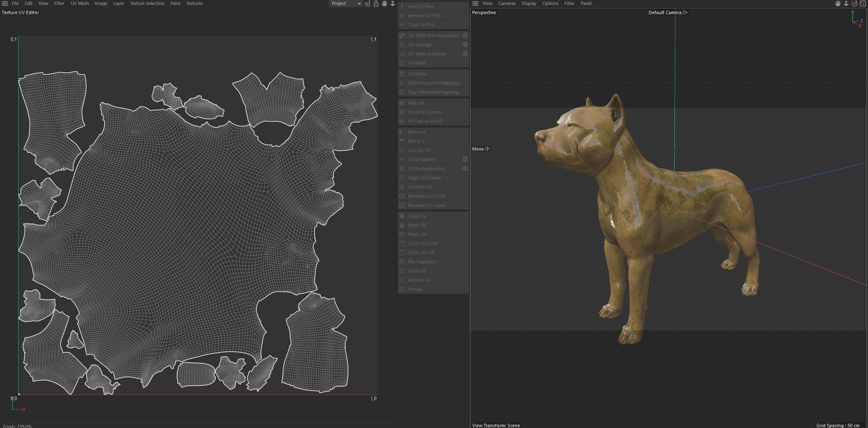Open Set UVW from Projection settings gear
Screen dimensions: 868x428
465,35
